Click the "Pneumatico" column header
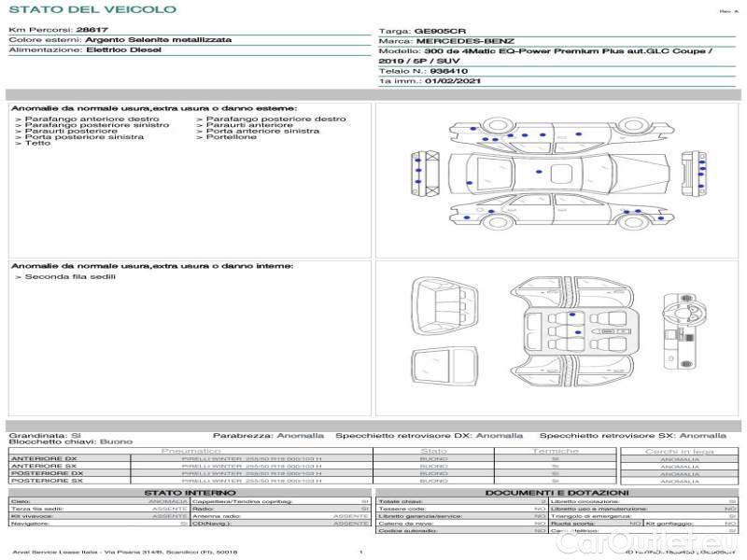 tap(190, 451)
